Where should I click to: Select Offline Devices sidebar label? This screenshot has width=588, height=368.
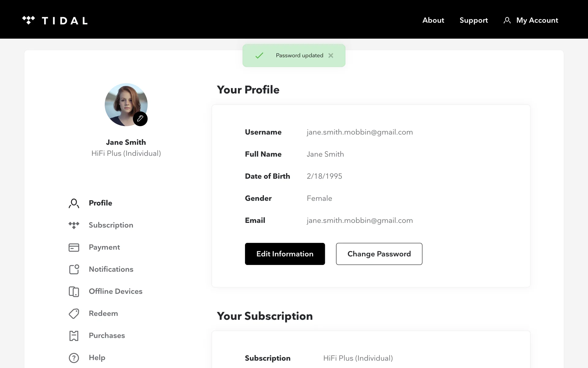[x=115, y=291]
